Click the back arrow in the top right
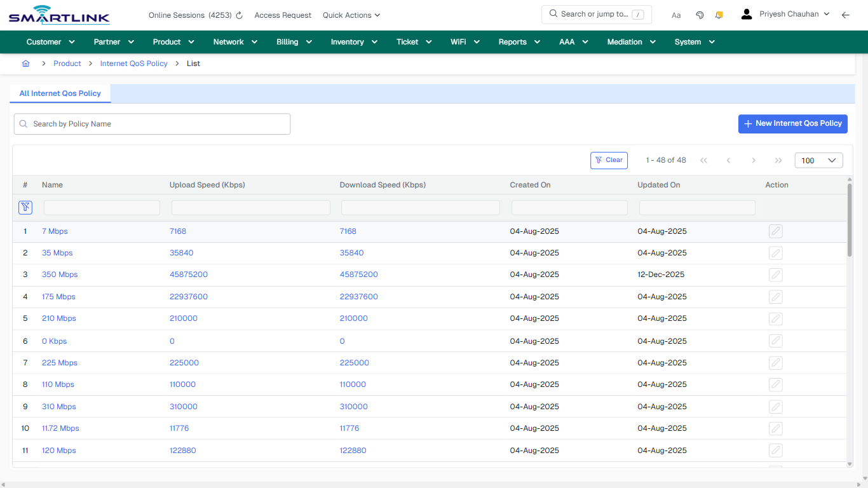The width and height of the screenshot is (868, 488). tap(846, 14)
